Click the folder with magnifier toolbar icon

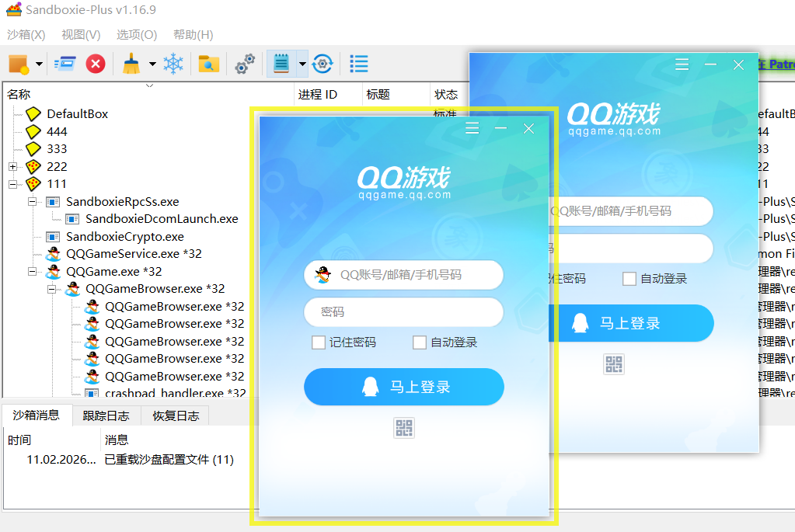(208, 64)
